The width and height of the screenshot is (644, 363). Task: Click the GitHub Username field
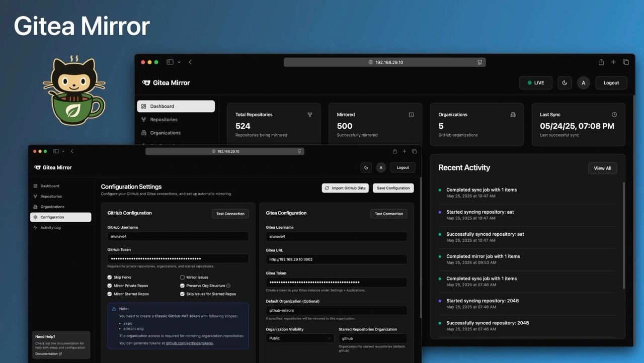[x=178, y=236]
